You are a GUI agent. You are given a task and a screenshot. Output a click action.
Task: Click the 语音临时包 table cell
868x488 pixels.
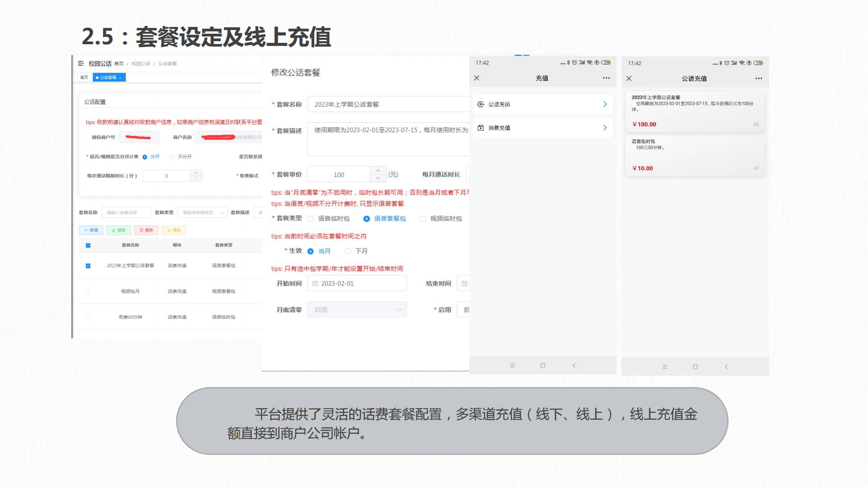point(224,317)
